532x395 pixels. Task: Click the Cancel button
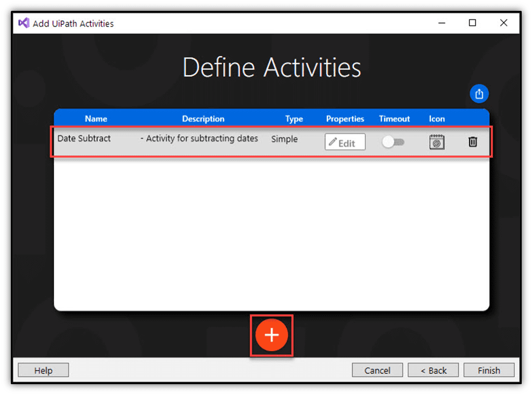377,370
